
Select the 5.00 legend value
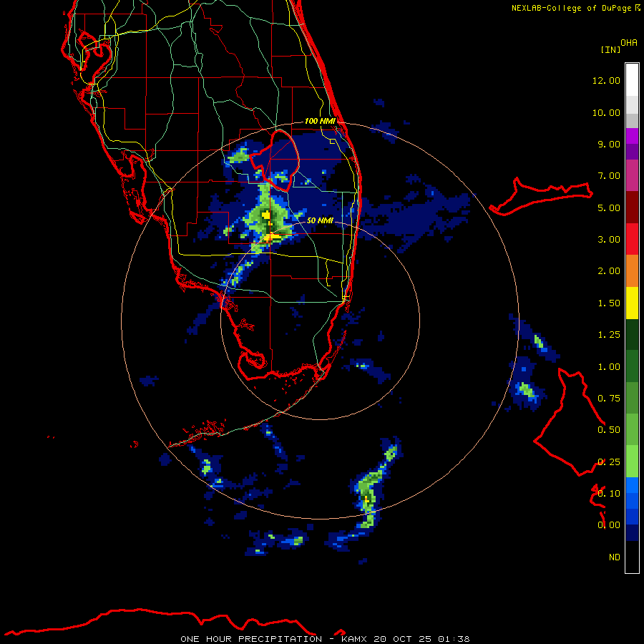point(609,208)
